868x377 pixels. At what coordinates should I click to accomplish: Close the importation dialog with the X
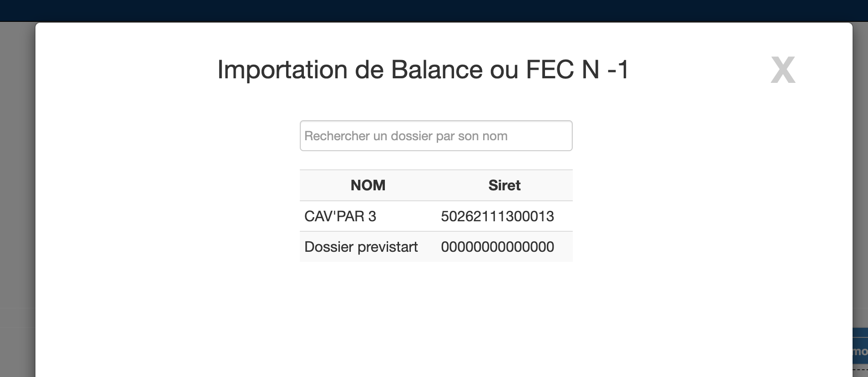(x=782, y=70)
